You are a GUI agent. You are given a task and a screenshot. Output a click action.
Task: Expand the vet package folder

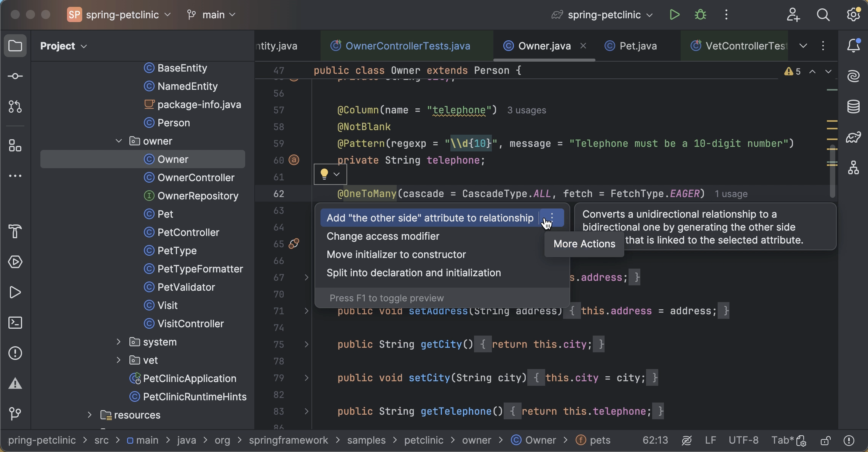coord(118,360)
